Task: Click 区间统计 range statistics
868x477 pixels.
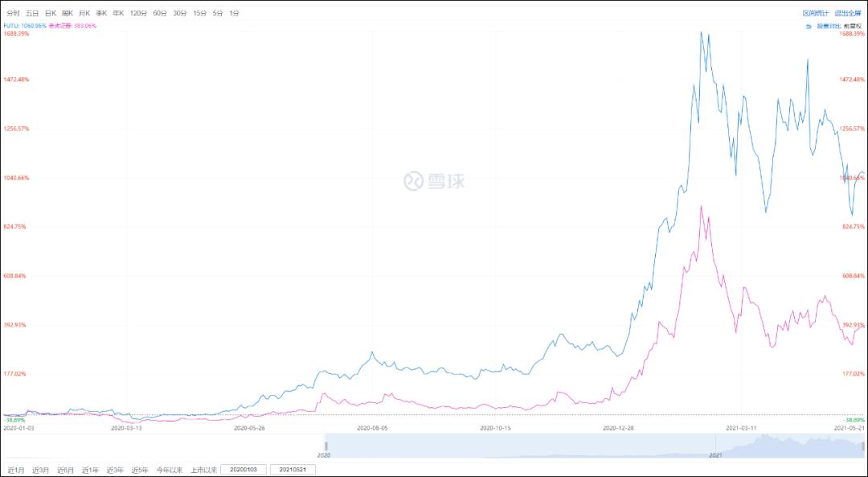Action: coord(815,14)
